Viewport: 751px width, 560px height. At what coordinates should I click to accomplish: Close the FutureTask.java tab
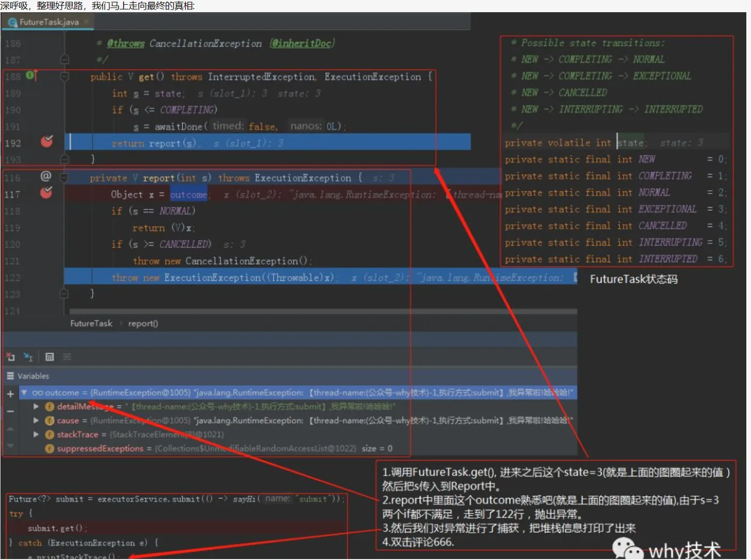pos(86,22)
